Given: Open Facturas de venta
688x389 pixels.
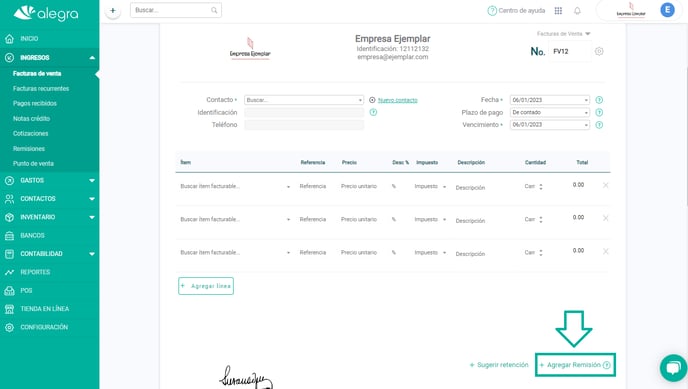Looking at the screenshot, I should tap(37, 73).
